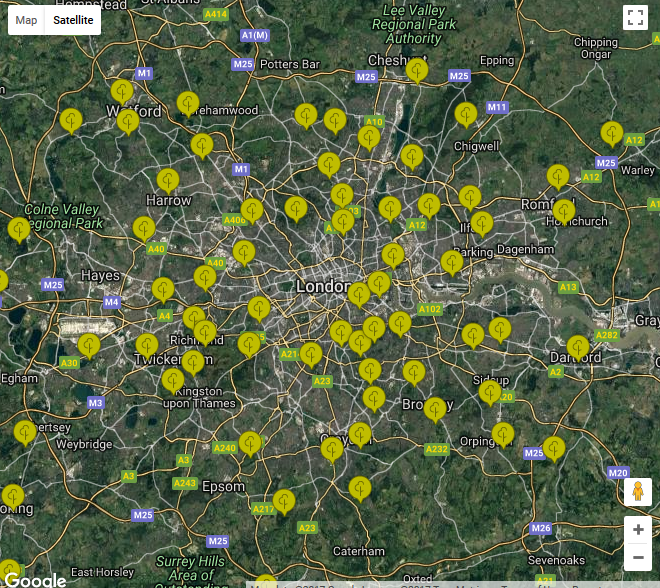Select the tree marker over Orpington
660x588 pixels.
pos(503,436)
